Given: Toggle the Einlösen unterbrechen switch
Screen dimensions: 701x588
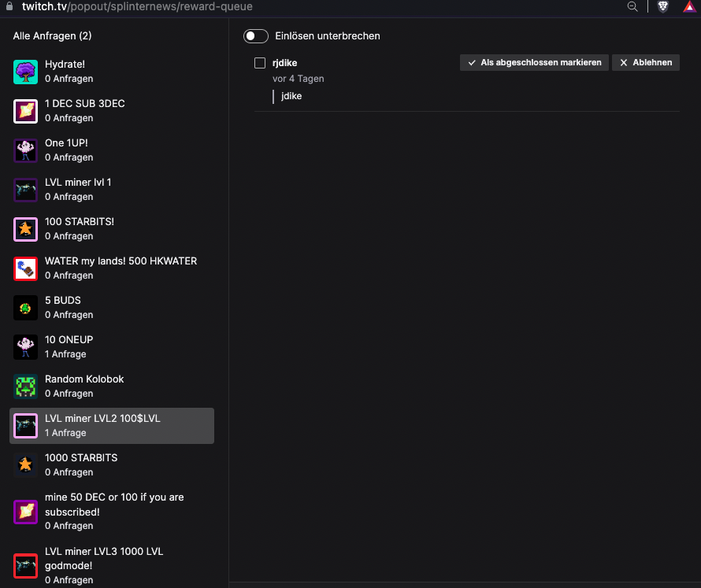Looking at the screenshot, I should coord(256,36).
